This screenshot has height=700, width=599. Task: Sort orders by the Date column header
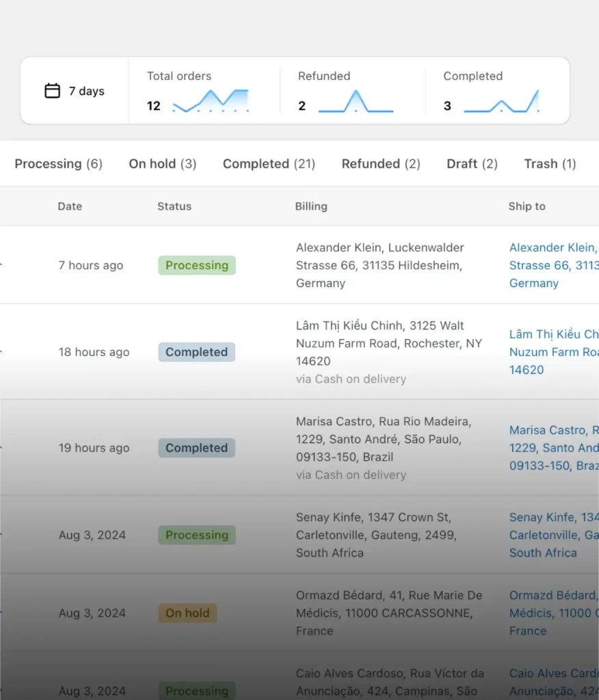point(70,206)
